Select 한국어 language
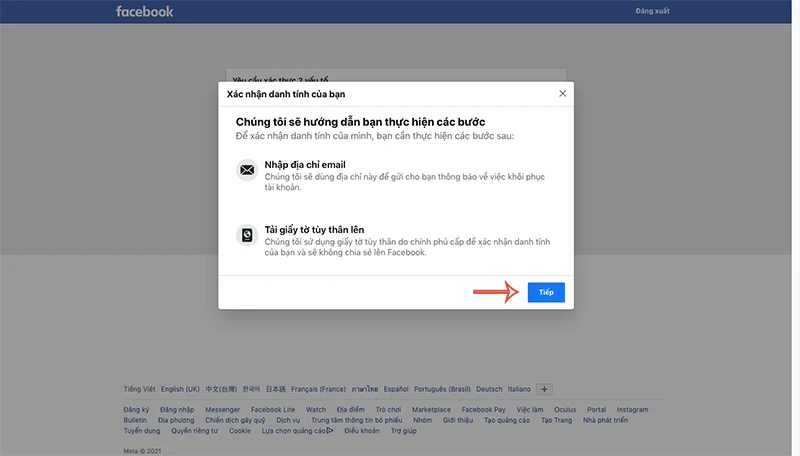 (251, 389)
